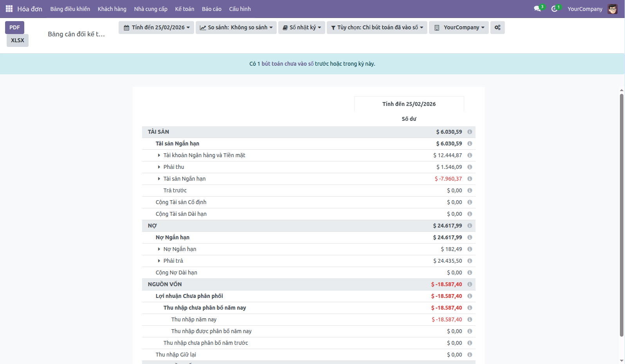Export the report as PDF
This screenshot has height=364, width=625.
tap(14, 27)
